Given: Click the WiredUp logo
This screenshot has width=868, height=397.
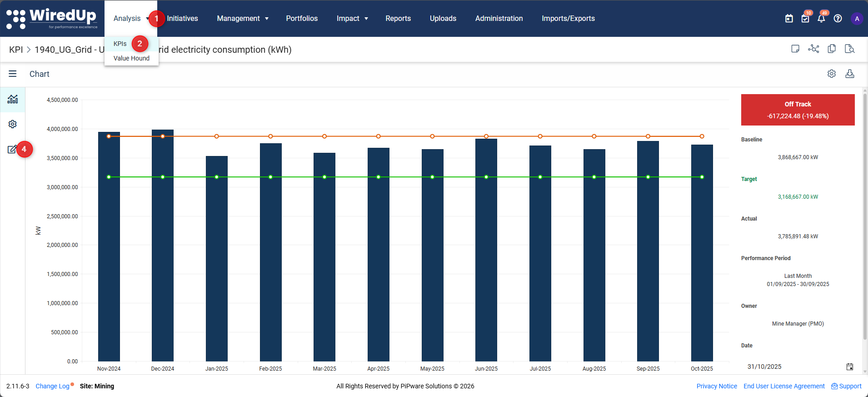Looking at the screenshot, I should click(x=51, y=19).
